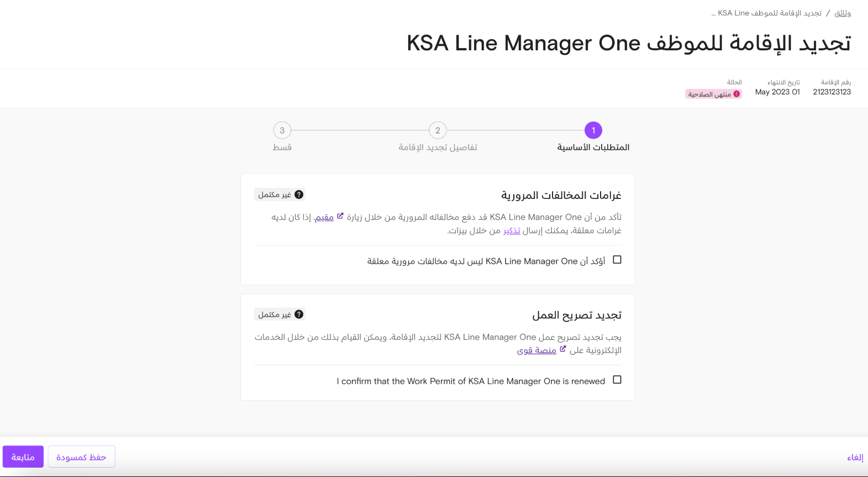
Task: Click the expired status alert icon
Action: 737,94
